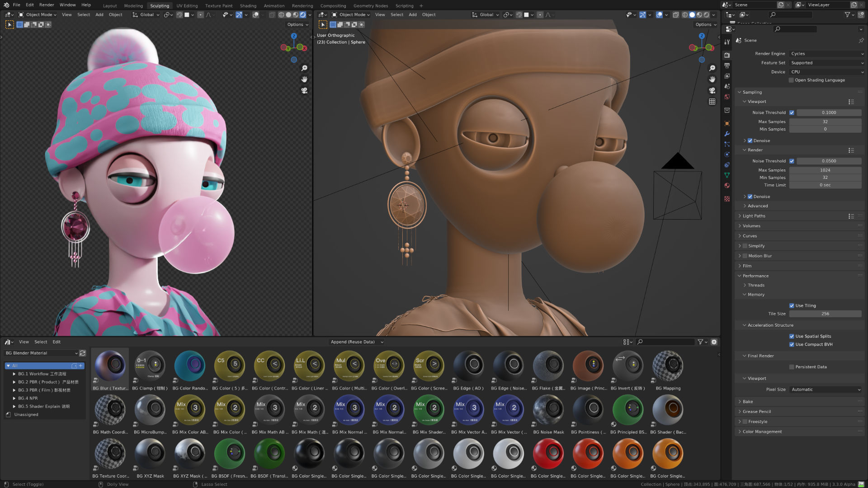Viewport: 868px width, 488px height.
Task: Toggle Viewport Noise Threshold checkbox
Action: click(x=792, y=113)
